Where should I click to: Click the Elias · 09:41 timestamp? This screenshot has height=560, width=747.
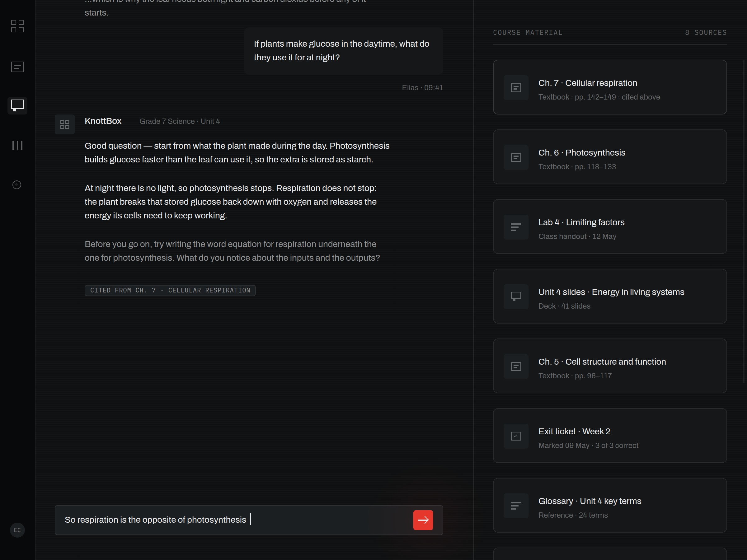point(422,88)
